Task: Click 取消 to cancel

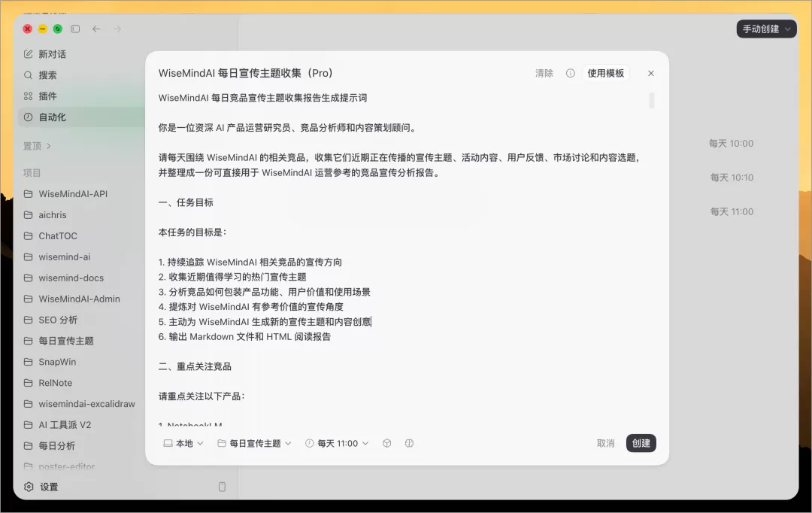Action: 605,444
